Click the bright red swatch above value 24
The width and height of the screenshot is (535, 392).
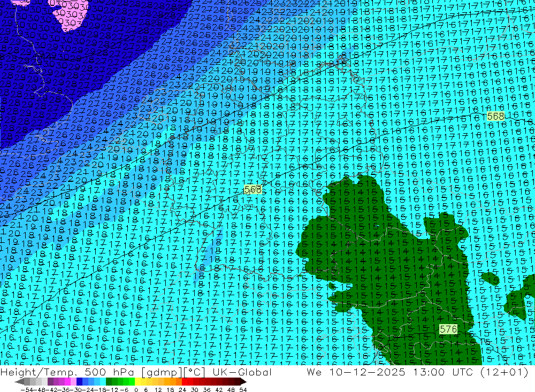coord(185,382)
